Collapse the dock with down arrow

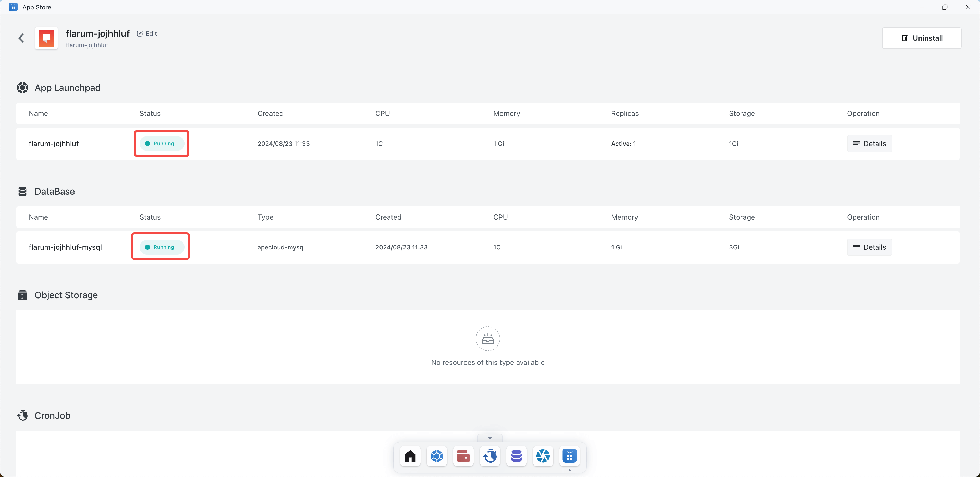pyautogui.click(x=490, y=438)
